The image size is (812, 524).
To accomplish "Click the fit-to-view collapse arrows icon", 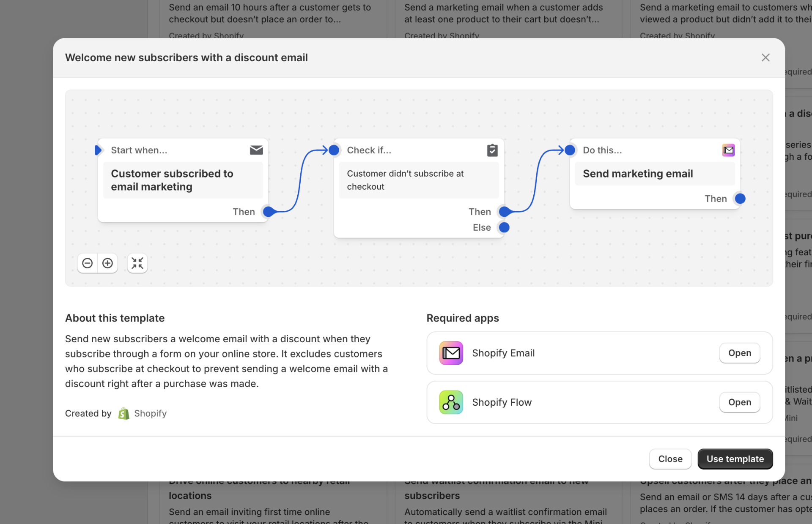I will coord(137,263).
